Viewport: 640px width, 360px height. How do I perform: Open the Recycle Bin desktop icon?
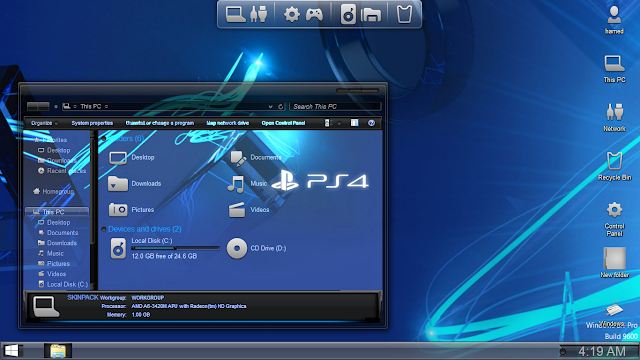tap(614, 166)
